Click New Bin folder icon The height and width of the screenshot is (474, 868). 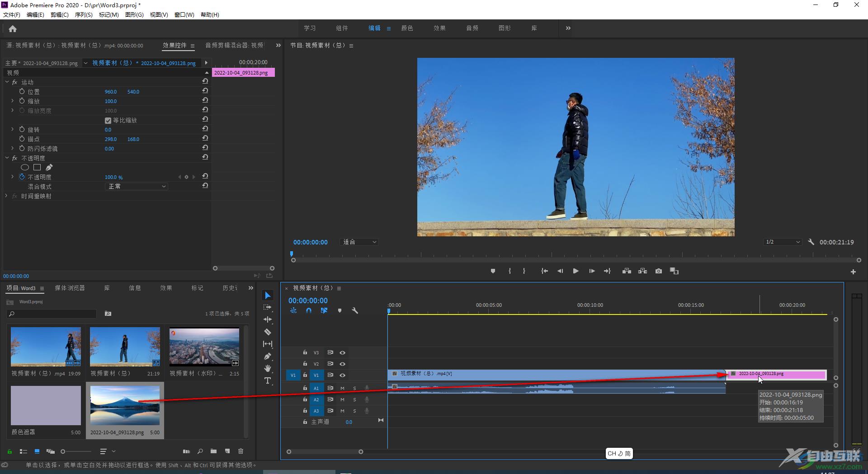(x=213, y=451)
